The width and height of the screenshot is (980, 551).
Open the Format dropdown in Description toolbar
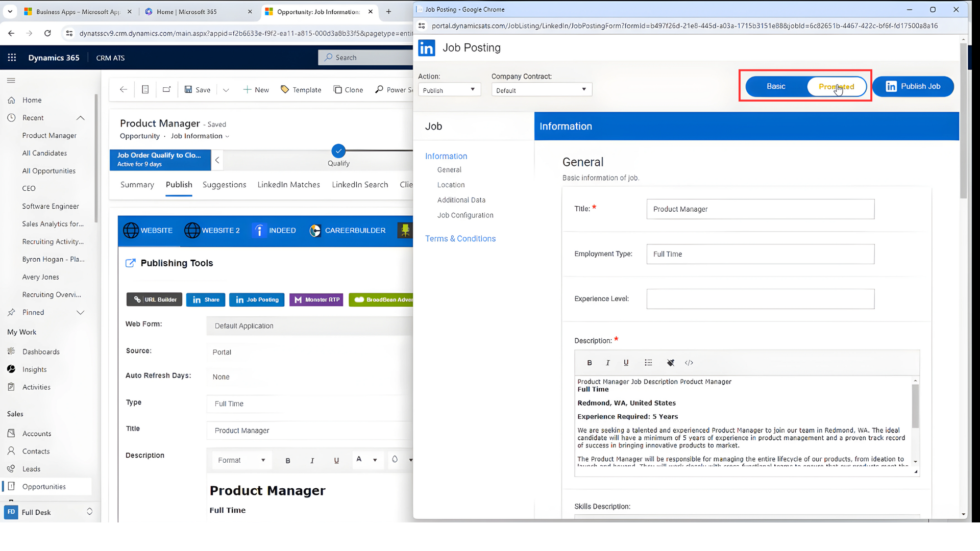pyautogui.click(x=242, y=461)
